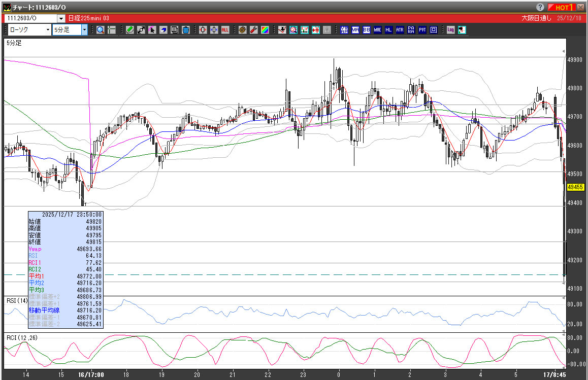The width and height of the screenshot is (588, 380).
Task: Click the help question mark icon
Action: coord(540,7)
